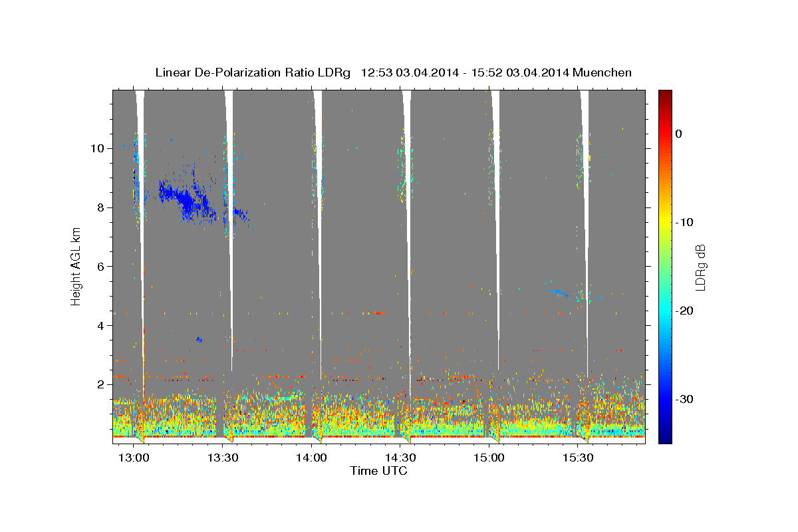Click the height tick label 10

98,148
